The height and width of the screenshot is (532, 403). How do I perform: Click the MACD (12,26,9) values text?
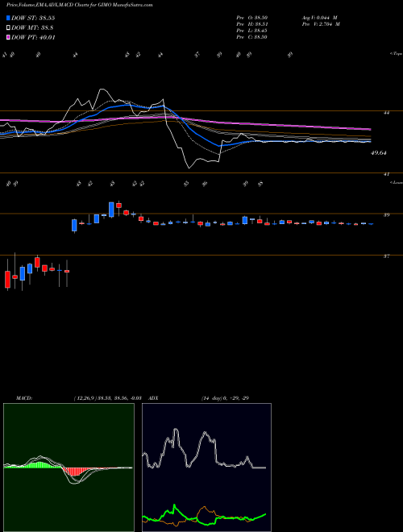(x=107, y=398)
